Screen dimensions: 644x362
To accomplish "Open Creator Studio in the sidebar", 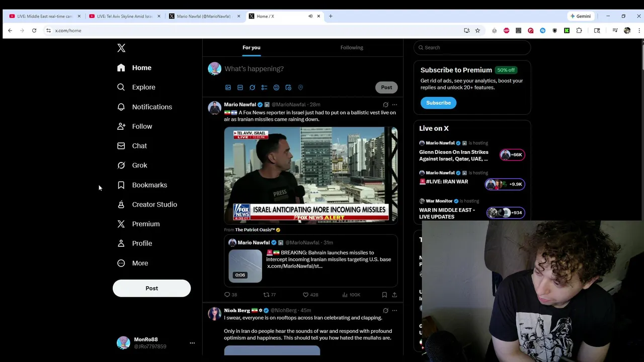I will pyautogui.click(x=147, y=204).
